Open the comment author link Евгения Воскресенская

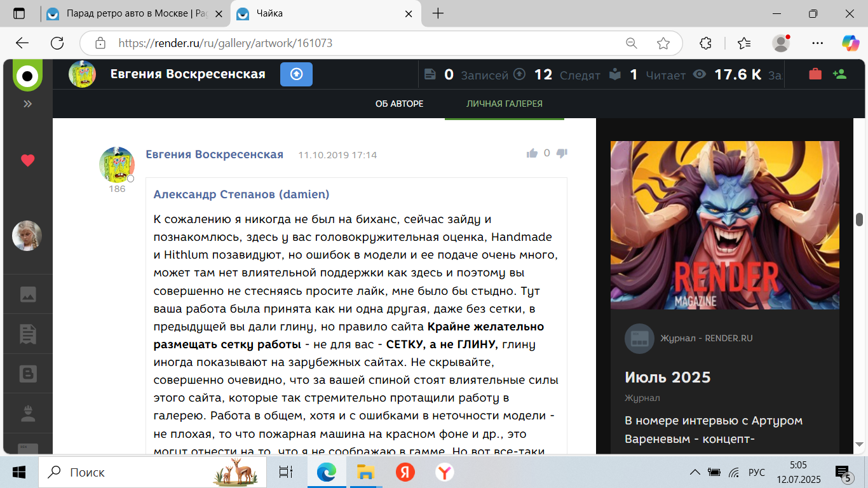(214, 154)
